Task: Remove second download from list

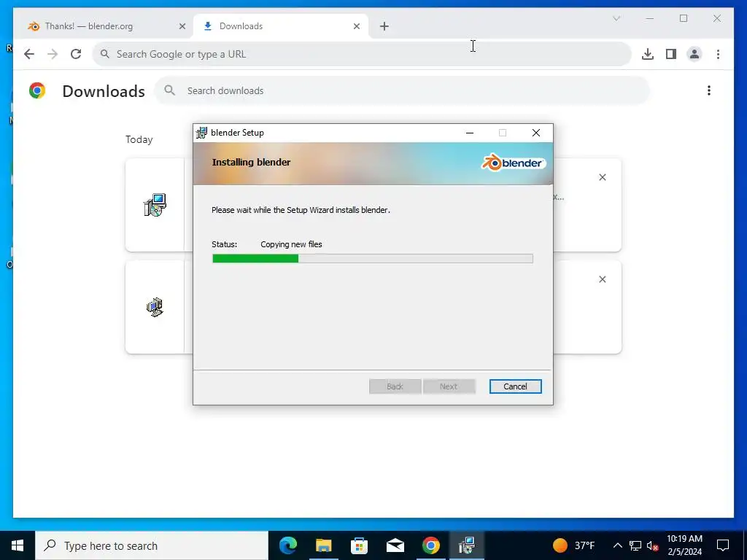Action: click(602, 279)
